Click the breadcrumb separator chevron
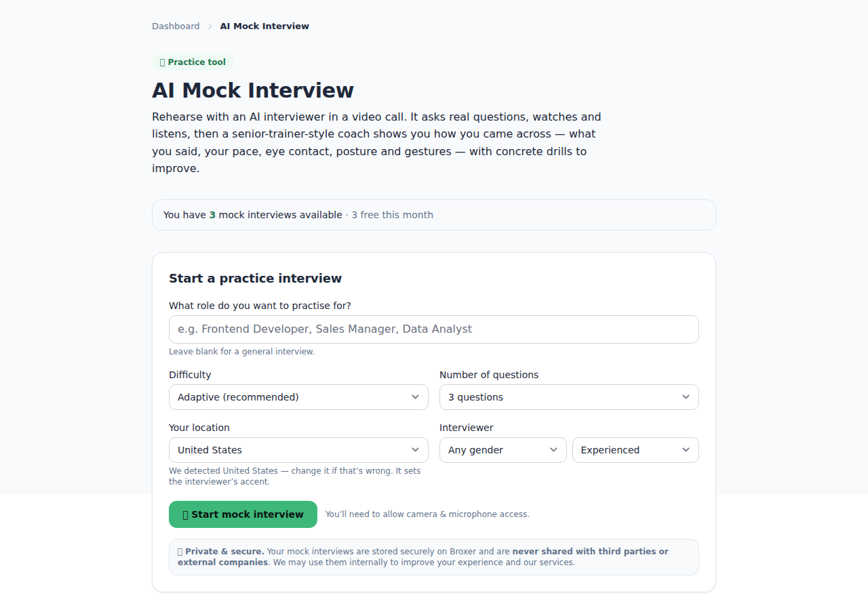The image size is (868, 614). coord(210,26)
